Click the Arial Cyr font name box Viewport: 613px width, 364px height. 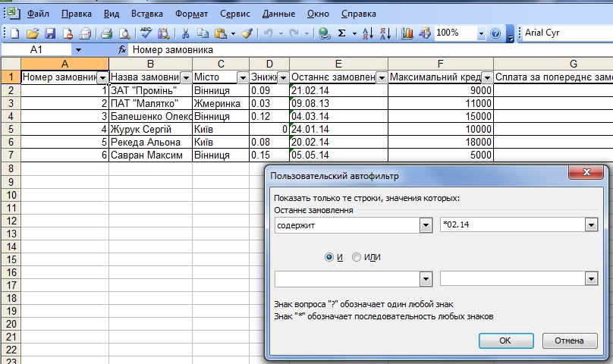(x=567, y=33)
